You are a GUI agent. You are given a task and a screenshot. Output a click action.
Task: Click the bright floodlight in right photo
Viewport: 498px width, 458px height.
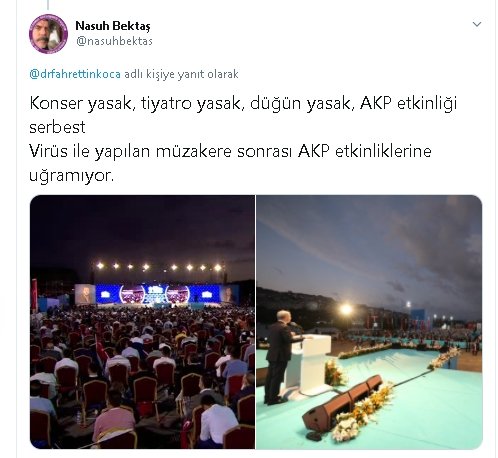[346, 310]
